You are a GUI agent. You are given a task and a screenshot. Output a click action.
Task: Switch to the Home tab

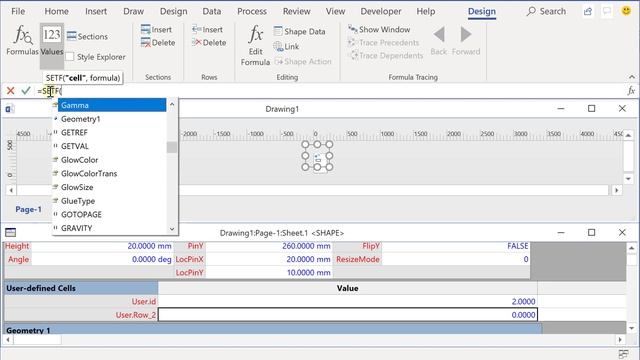(56, 11)
